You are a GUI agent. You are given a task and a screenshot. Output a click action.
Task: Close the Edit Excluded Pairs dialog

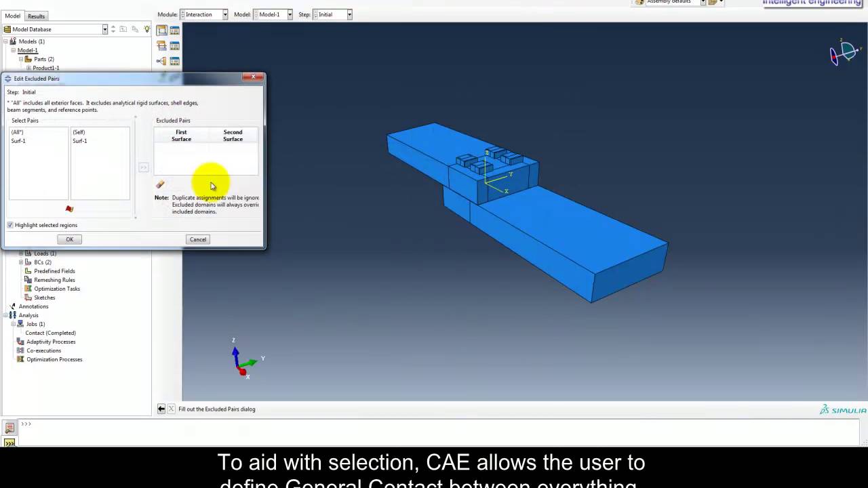(253, 77)
